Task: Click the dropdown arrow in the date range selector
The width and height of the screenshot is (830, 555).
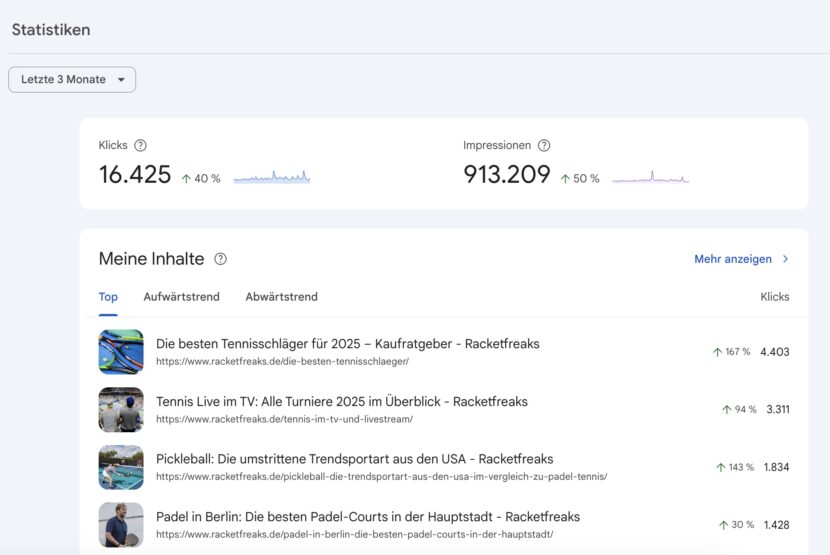Action: pyautogui.click(x=121, y=80)
